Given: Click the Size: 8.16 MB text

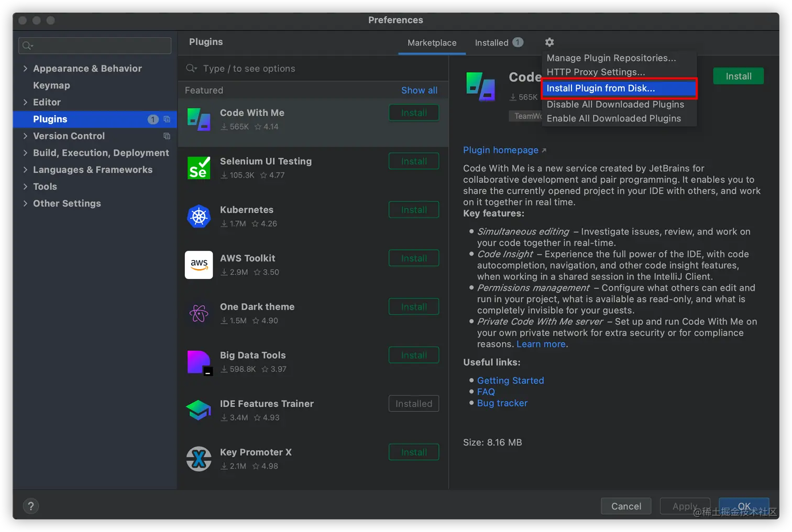Looking at the screenshot, I should 492,443.
